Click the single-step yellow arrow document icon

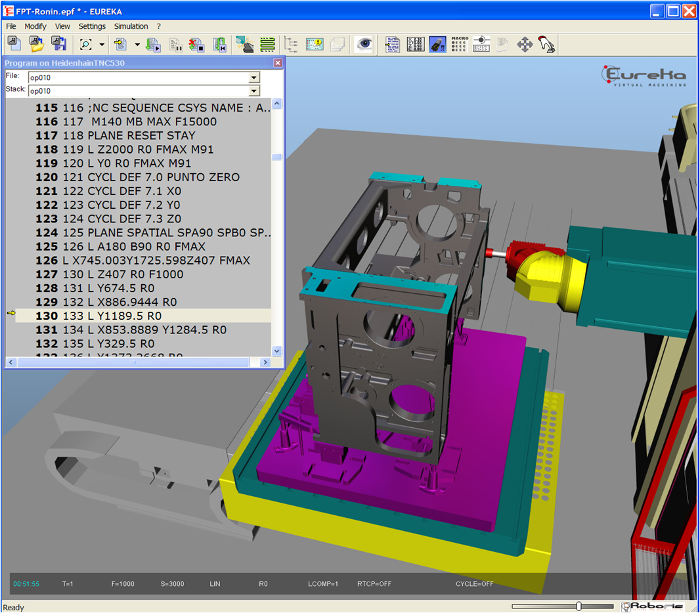pos(120,44)
